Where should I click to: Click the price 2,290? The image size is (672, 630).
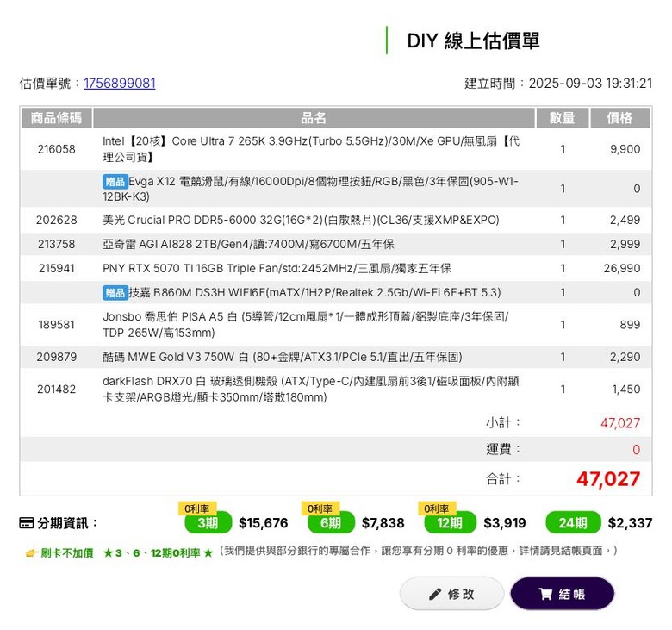click(x=625, y=357)
